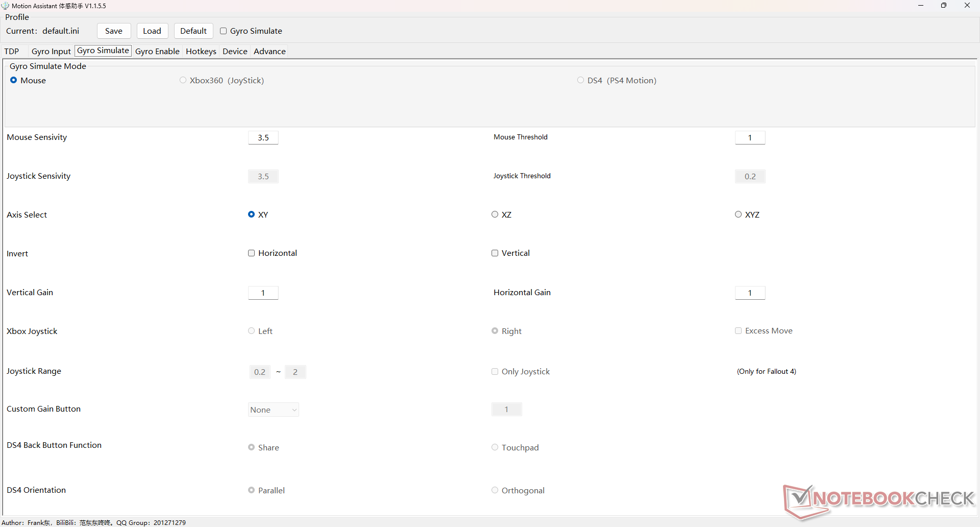980x527 pixels.
Task: Click the Horizontal Gain input field
Action: point(750,293)
